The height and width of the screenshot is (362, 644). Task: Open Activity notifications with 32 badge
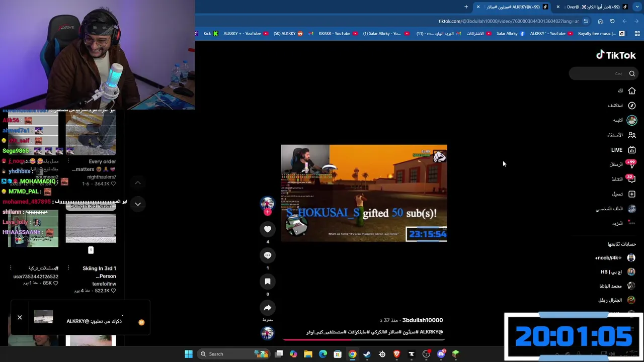(x=631, y=179)
